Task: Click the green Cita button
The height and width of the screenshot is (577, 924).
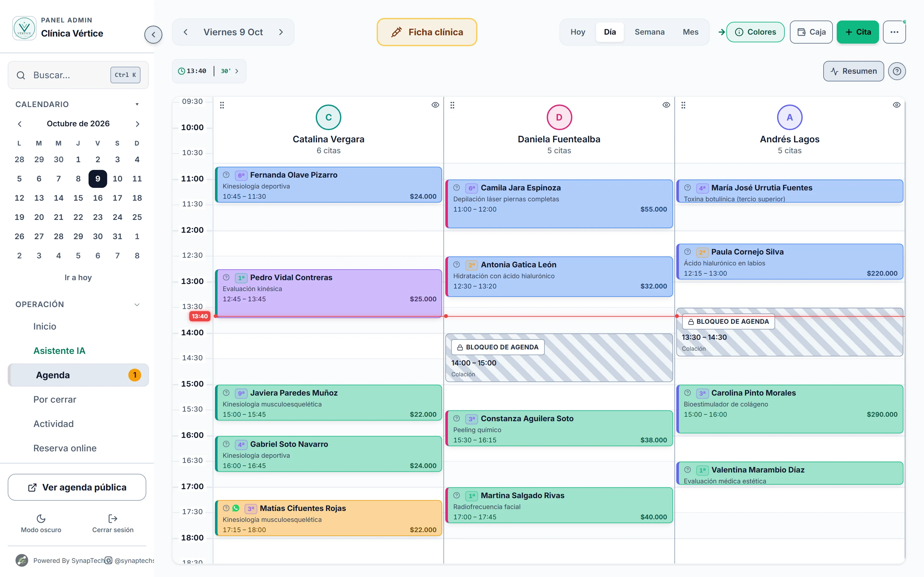Action: pyautogui.click(x=858, y=32)
